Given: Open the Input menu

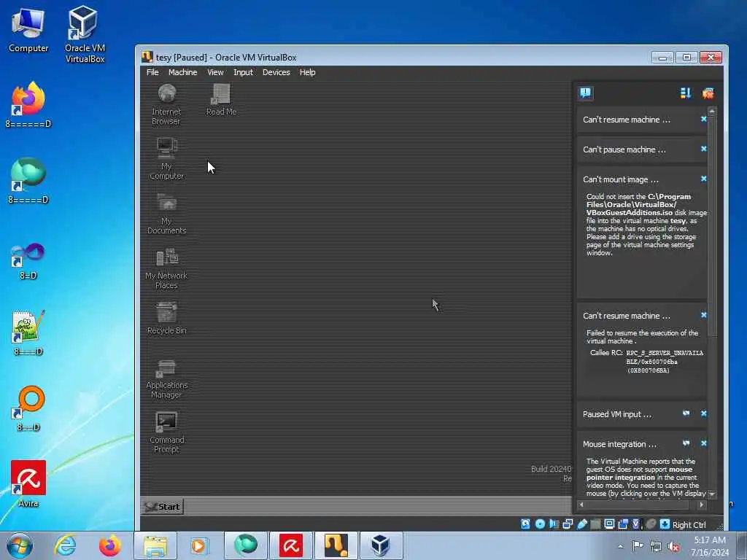Looking at the screenshot, I should (x=243, y=72).
